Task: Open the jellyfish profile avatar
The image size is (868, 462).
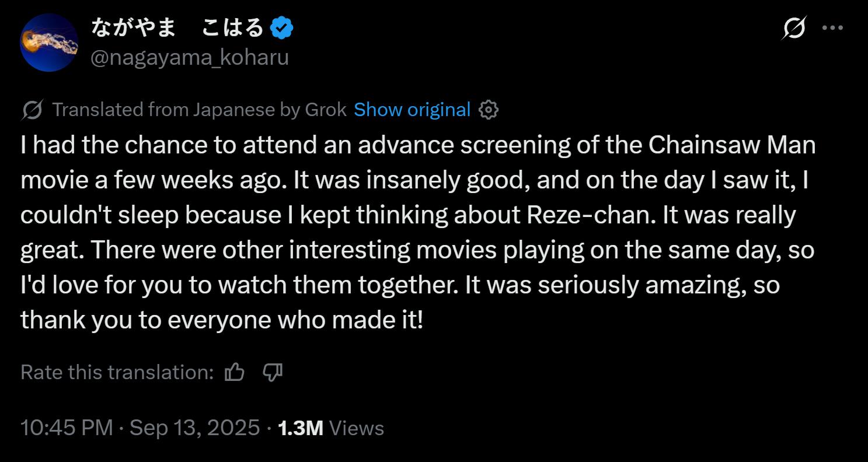Action: point(49,43)
